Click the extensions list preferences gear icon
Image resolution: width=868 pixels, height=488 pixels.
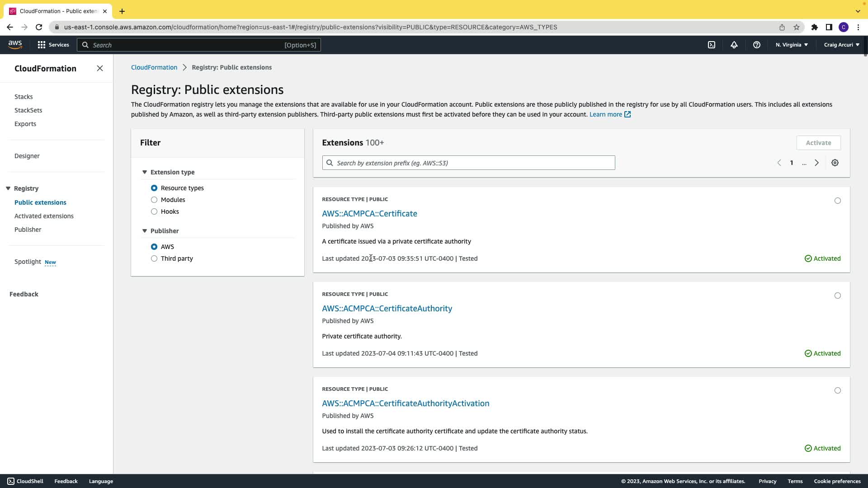(835, 163)
